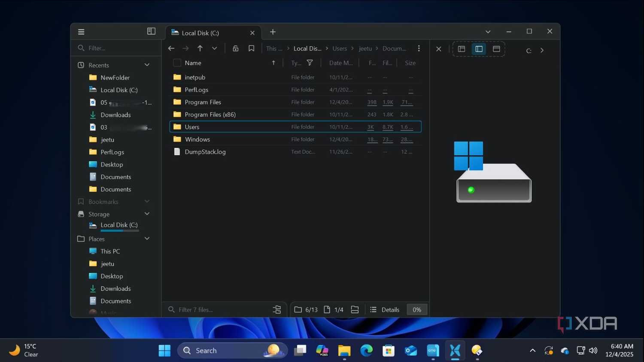Open Downloads in Recents
Screen dimensions: 644x362
[115, 115]
